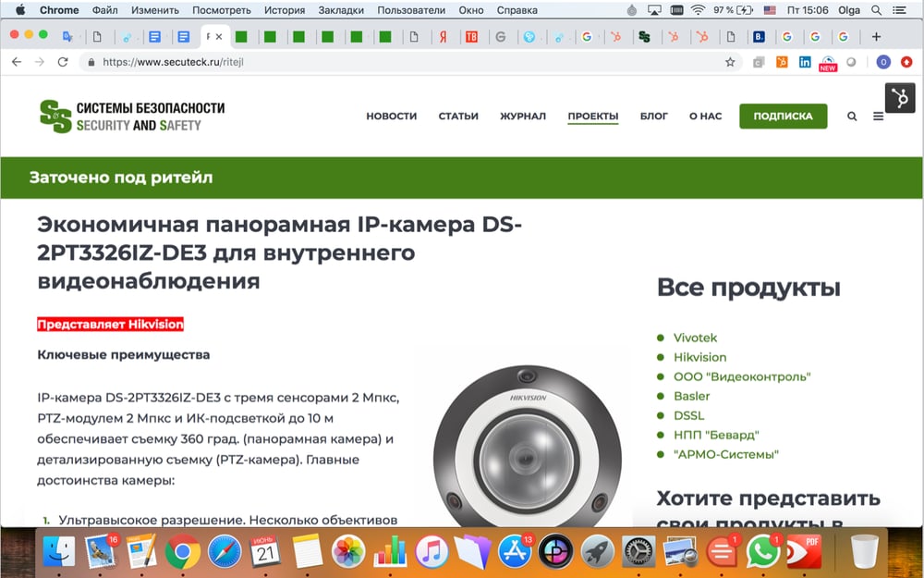924x578 pixels.
Task: Switch to the Yandex browser tab
Action: 444,37
